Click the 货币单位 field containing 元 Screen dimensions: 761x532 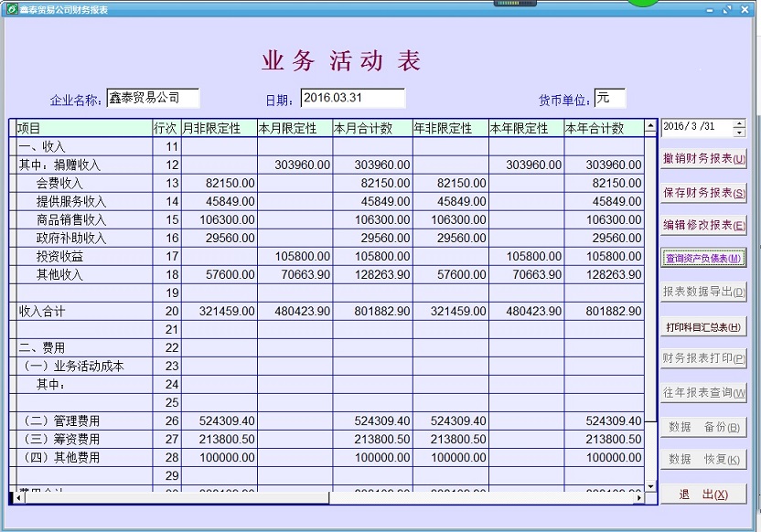[x=608, y=98]
